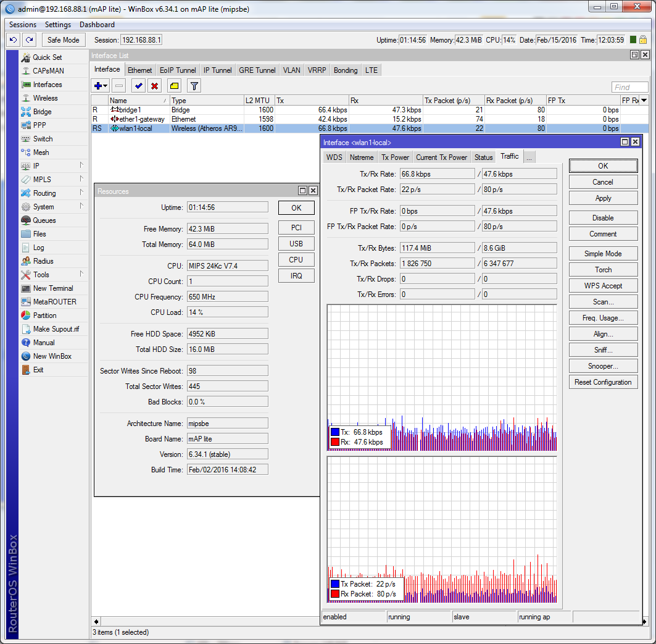Toggle the Safe Mode button
The height and width of the screenshot is (644, 656).
click(x=63, y=40)
